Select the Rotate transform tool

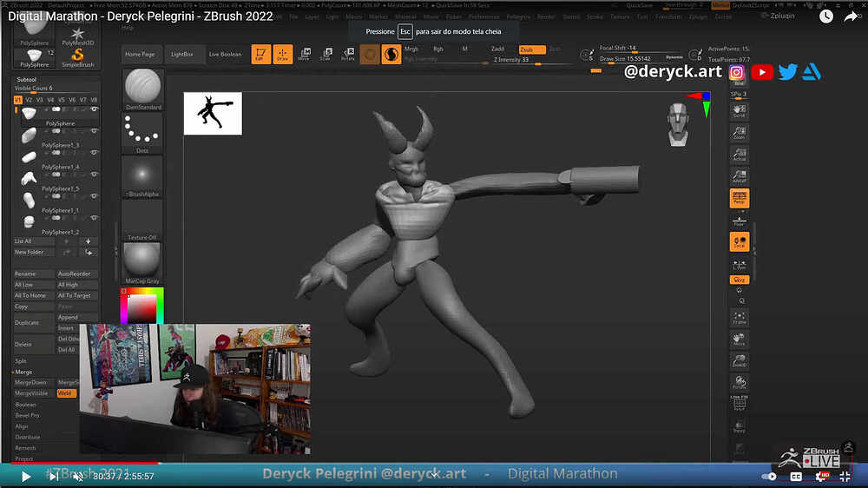(348, 55)
